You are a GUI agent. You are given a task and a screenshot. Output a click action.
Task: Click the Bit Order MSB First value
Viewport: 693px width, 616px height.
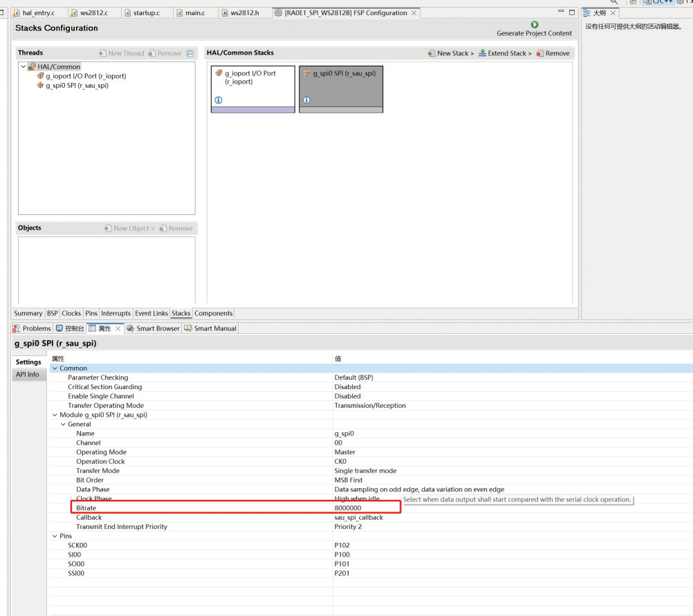point(349,480)
